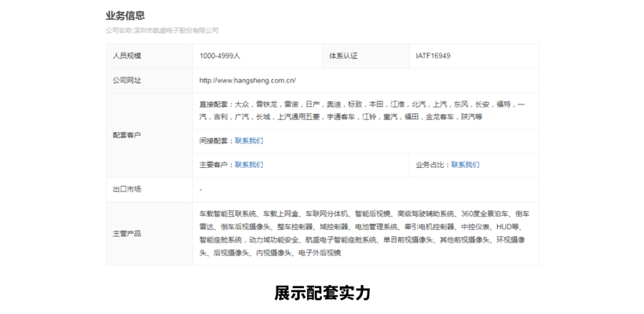
Task: Click the 直接配套 customer list text
Action: (361, 111)
